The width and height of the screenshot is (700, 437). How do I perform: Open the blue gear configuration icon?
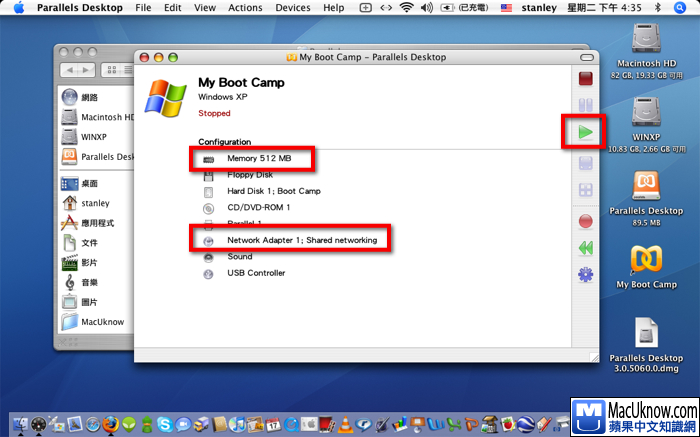tap(585, 275)
